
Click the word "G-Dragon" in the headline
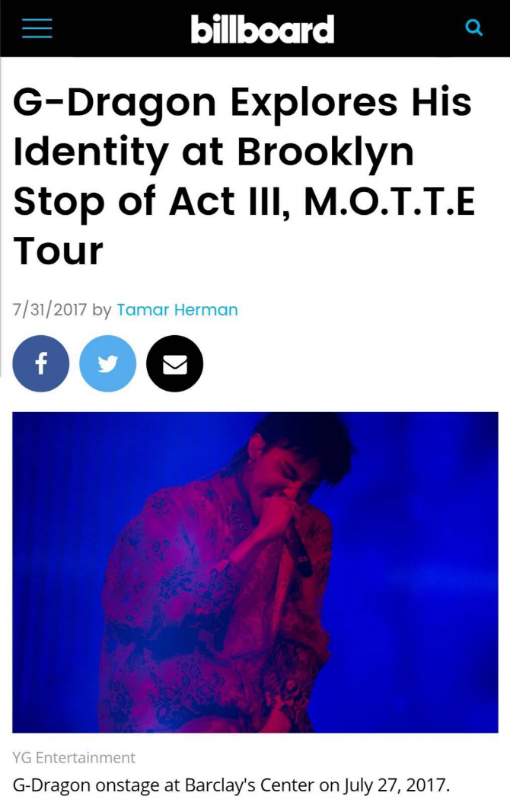[114, 103]
